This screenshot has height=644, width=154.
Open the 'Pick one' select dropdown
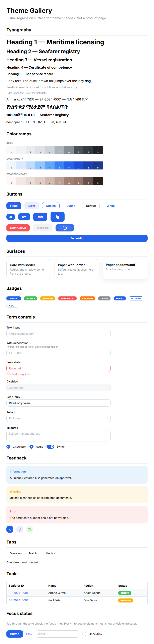pos(59,418)
